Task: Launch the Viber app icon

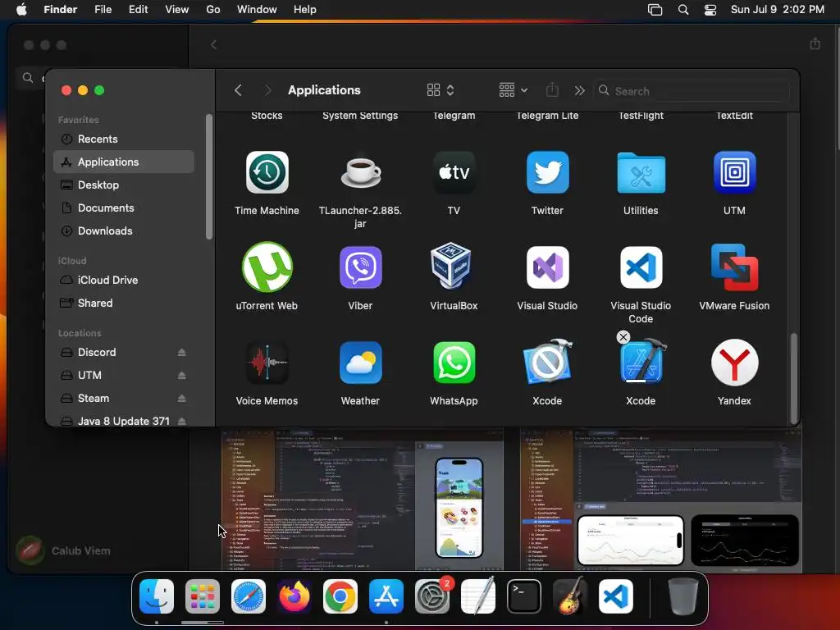Action: (x=360, y=267)
